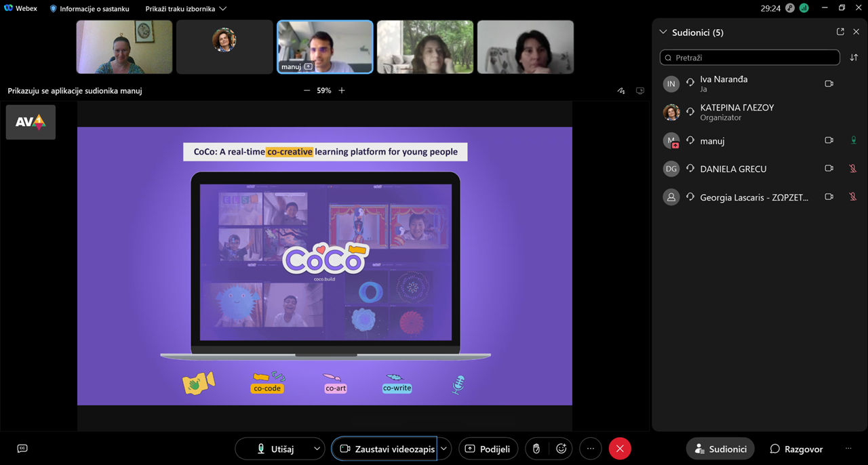Screen dimensions: 868x465
Task: Click Iva Naranđa's camera icon
Action: click(x=829, y=83)
